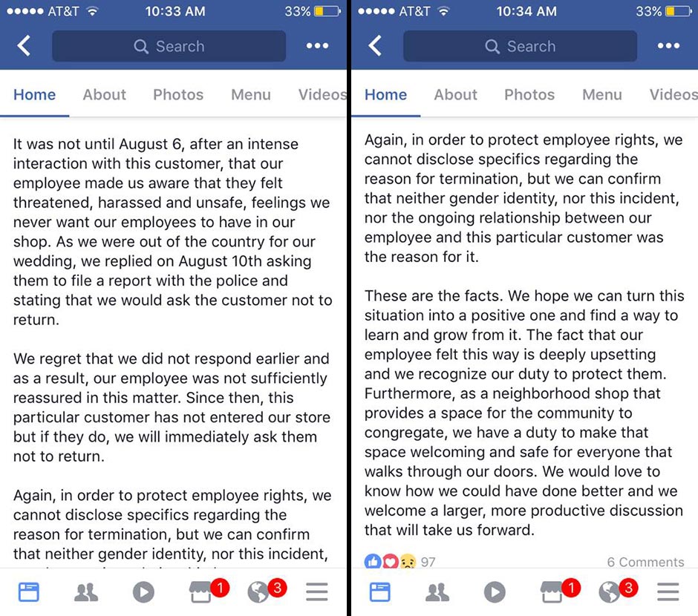Click the Search field in left screenshot
698x616 pixels.
tap(169, 46)
